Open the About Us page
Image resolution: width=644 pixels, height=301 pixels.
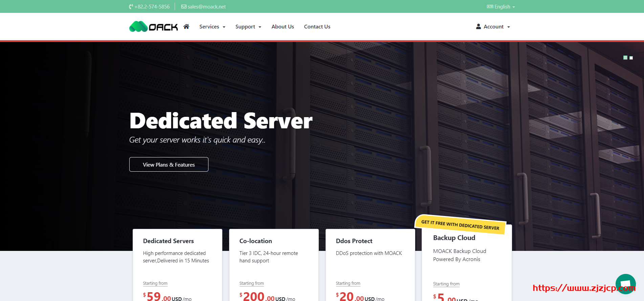[x=283, y=27]
